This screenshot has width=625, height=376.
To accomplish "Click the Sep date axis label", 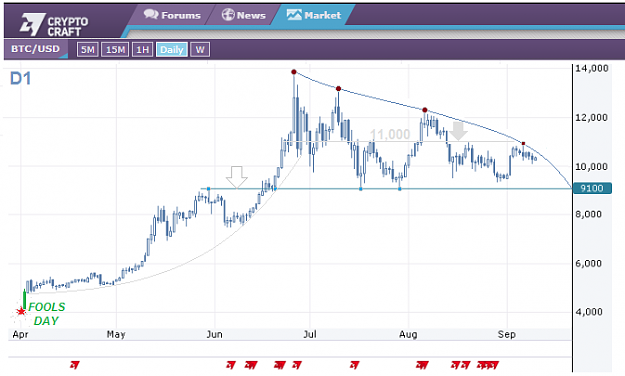I will point(507,334).
